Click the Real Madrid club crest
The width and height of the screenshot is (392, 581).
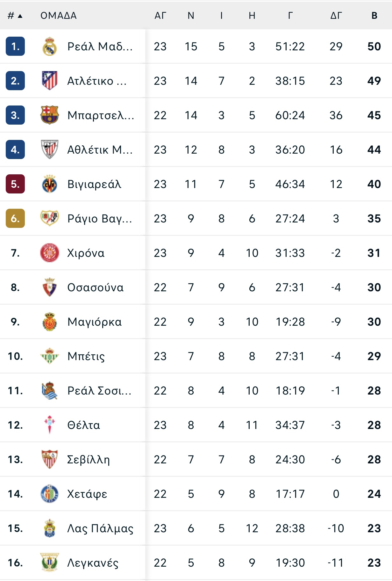pos(50,47)
